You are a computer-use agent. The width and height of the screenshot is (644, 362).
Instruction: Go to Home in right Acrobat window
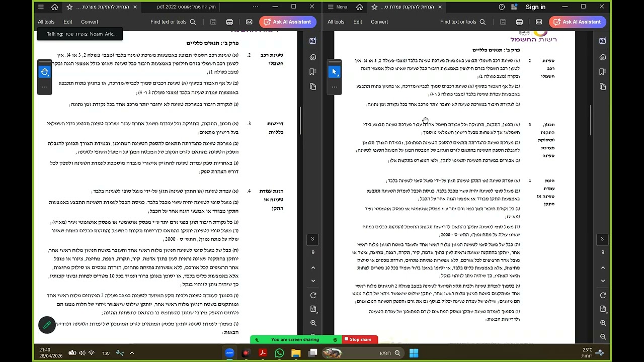click(360, 7)
